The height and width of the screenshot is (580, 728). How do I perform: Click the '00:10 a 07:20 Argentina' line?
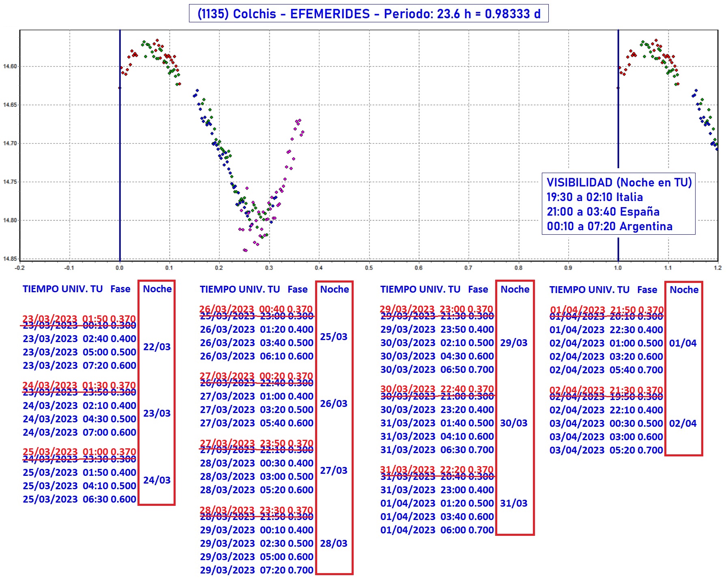click(610, 226)
